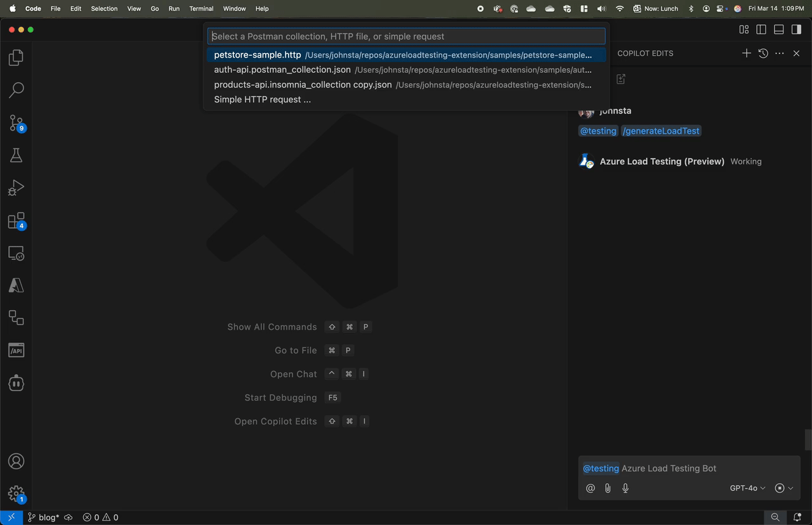Focus the chat input with @testing
This screenshot has width=812, height=525.
point(688,469)
